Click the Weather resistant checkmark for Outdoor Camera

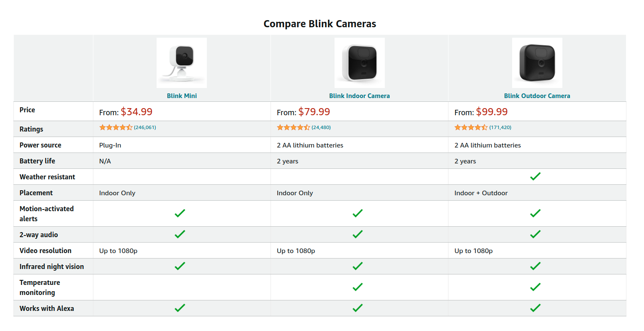[535, 176]
